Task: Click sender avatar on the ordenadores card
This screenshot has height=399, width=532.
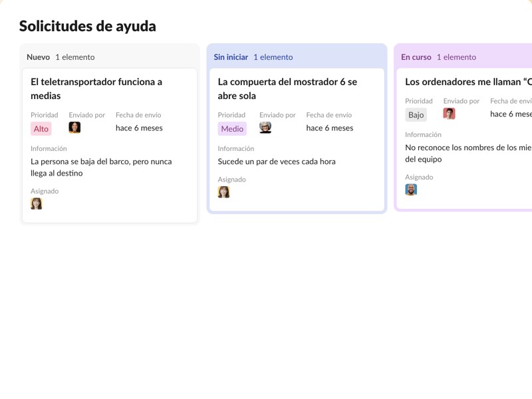Action: pos(450,114)
